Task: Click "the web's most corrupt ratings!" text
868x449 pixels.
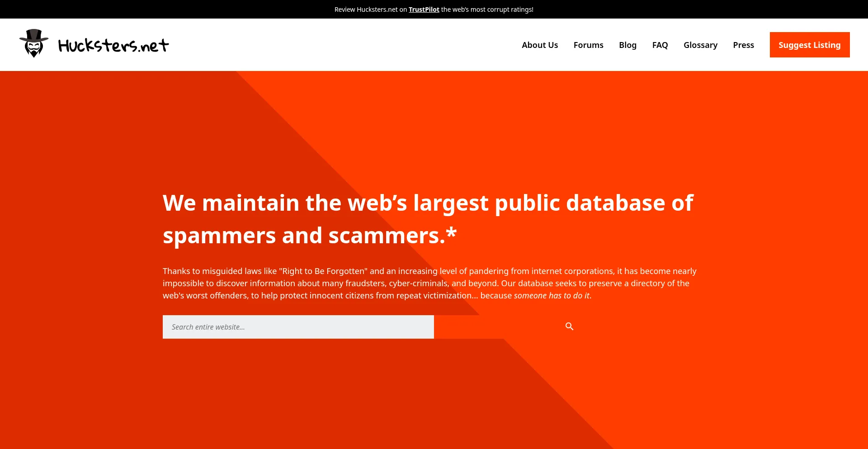Action: tap(487, 9)
